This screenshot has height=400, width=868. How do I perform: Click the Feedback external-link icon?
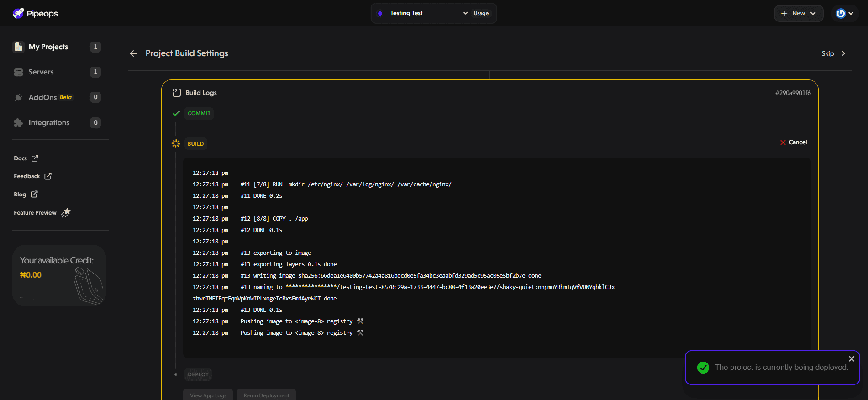pyautogui.click(x=48, y=176)
